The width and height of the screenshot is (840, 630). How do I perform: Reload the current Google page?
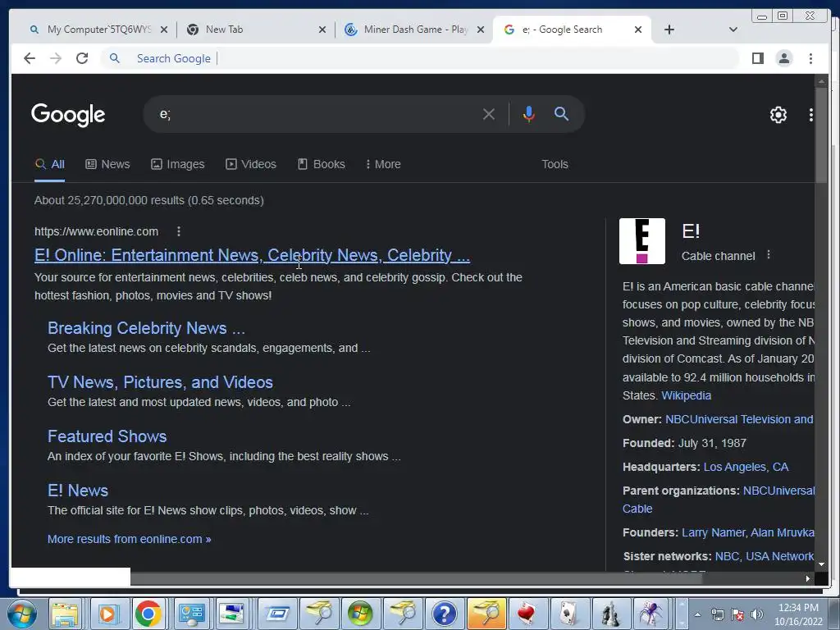pyautogui.click(x=82, y=58)
